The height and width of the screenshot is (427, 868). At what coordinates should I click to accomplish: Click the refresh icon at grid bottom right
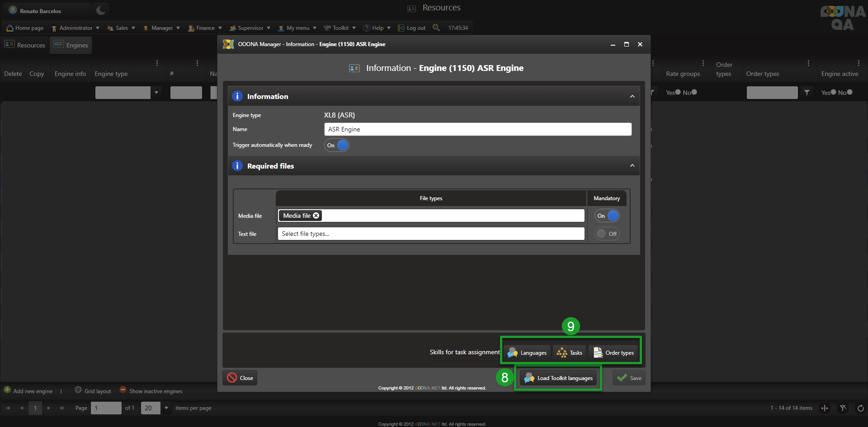pos(860,408)
